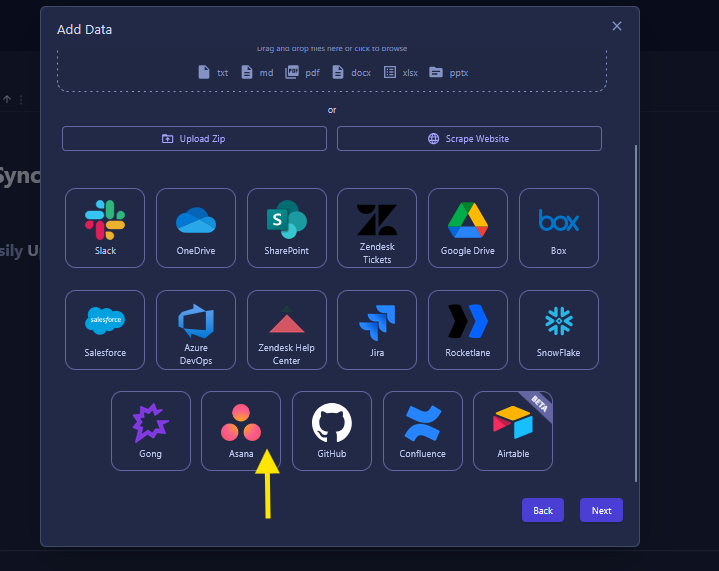Screen dimensions: 719x571
Task: Select the Rocketlane connector
Action: 468,330
